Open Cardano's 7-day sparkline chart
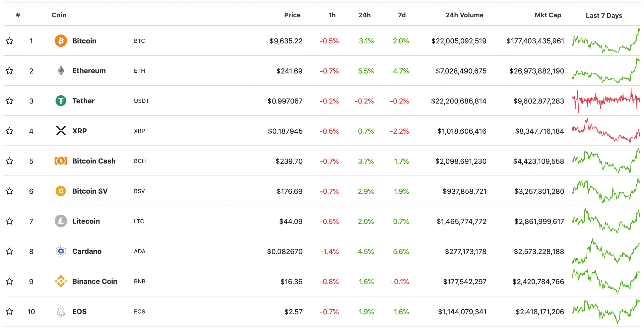644x329 pixels. pyautogui.click(x=606, y=251)
